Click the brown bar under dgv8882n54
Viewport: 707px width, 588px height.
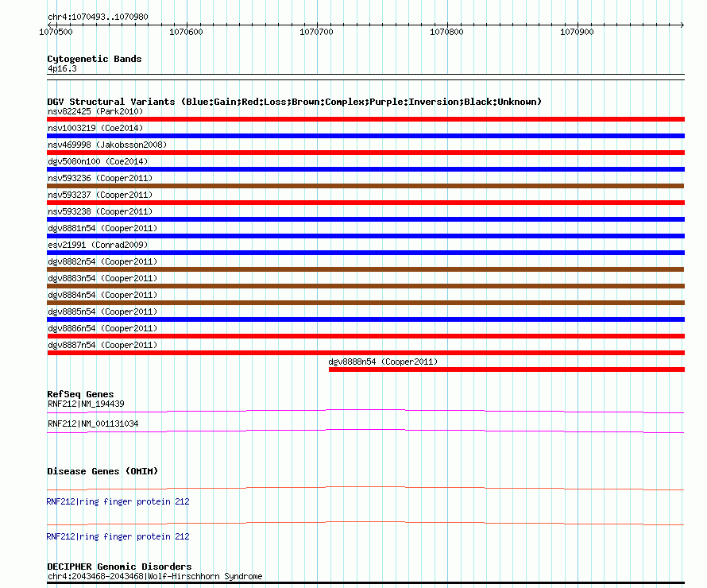pyautogui.click(x=365, y=269)
